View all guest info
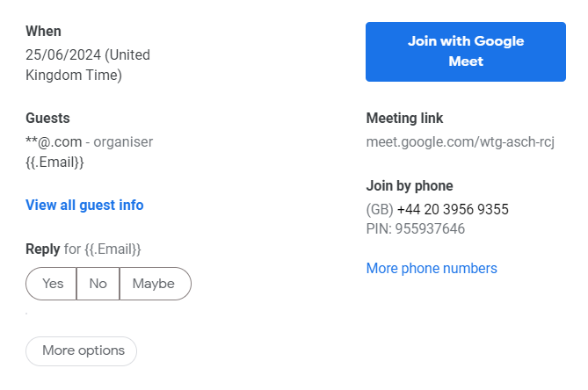Screen dimensions: 588x390 [x=84, y=205]
